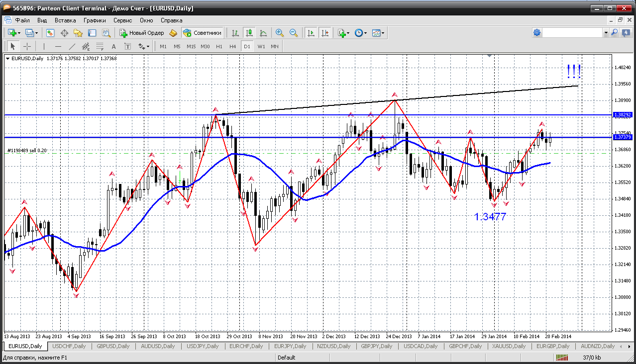Image resolution: width=636 pixels, height=364 pixels.
Task: Open the Terminal panel icon
Action: point(92,33)
